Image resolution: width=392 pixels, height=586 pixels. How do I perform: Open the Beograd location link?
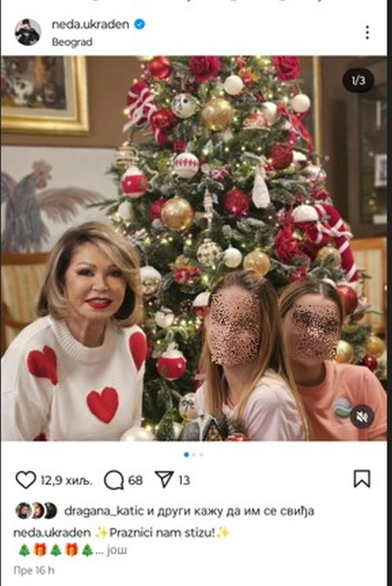click(72, 42)
